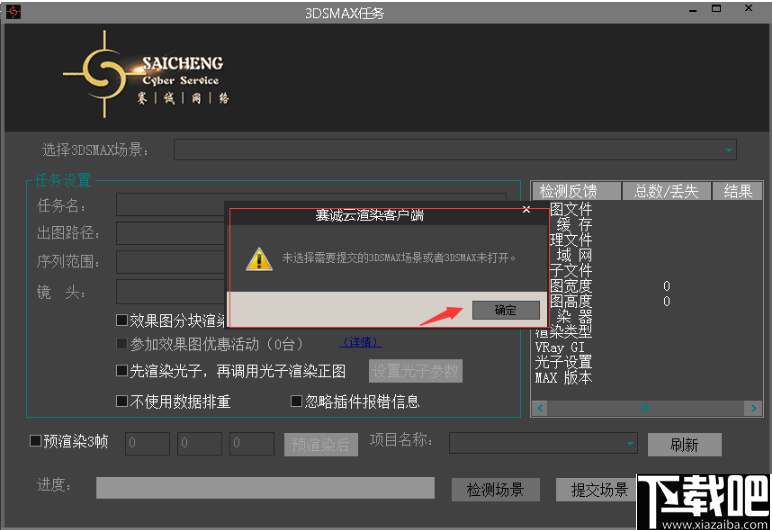Click the 镜头 input field
Image resolution: width=772 pixels, height=530 pixels.
(170, 292)
